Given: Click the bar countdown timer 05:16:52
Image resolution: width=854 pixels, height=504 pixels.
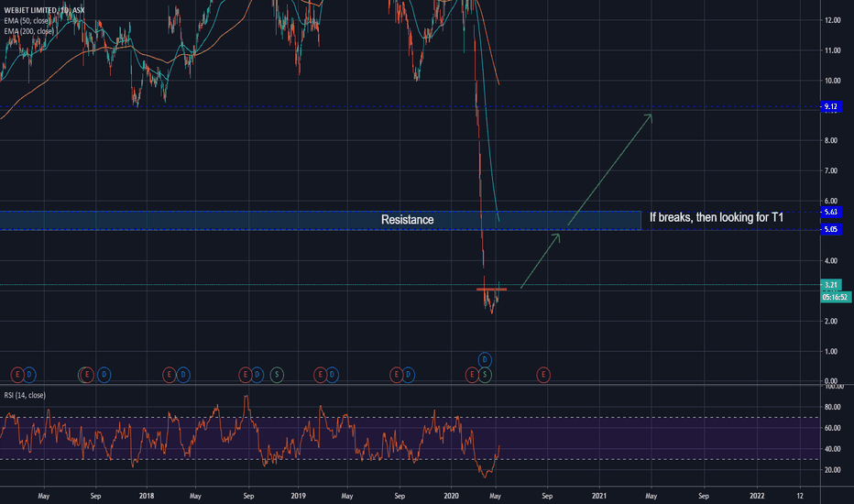Looking at the screenshot, I should pyautogui.click(x=836, y=297).
